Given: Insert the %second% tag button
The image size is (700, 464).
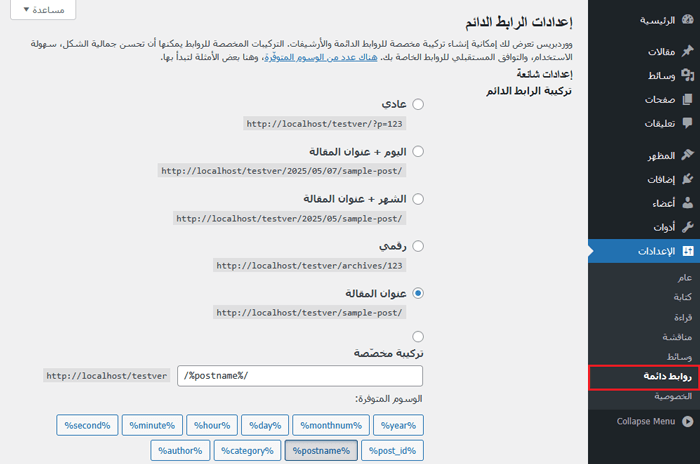Looking at the screenshot, I should [87, 425].
